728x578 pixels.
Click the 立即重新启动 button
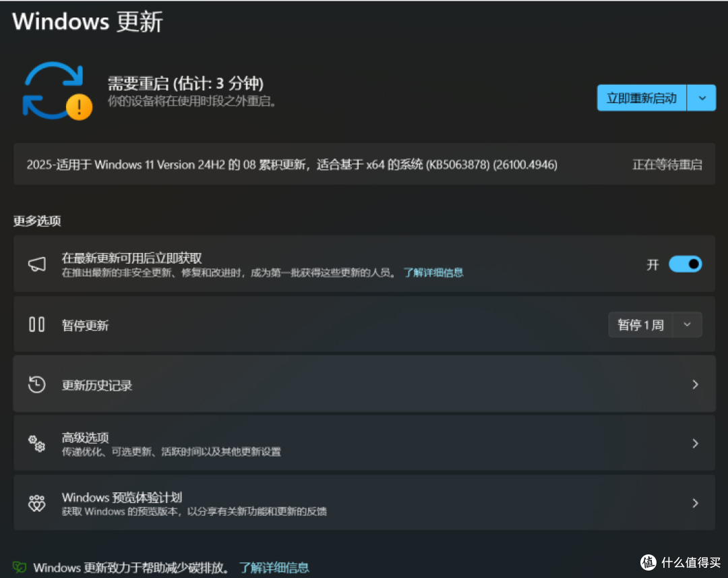pyautogui.click(x=641, y=97)
